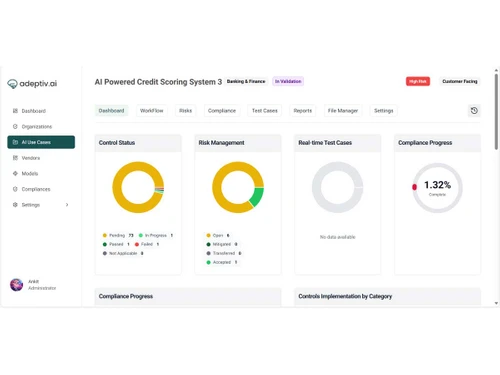Open Models in the sidebar
The height and width of the screenshot is (375, 500).
[x=41, y=173]
